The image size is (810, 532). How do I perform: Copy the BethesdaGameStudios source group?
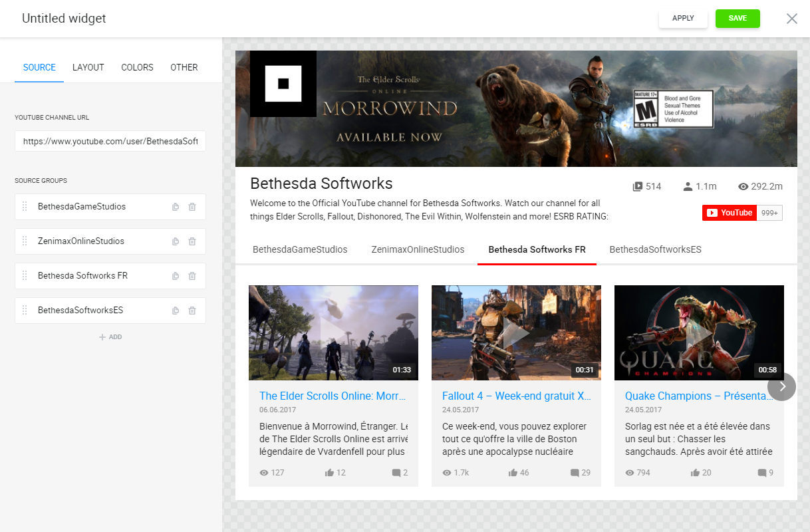(176, 207)
